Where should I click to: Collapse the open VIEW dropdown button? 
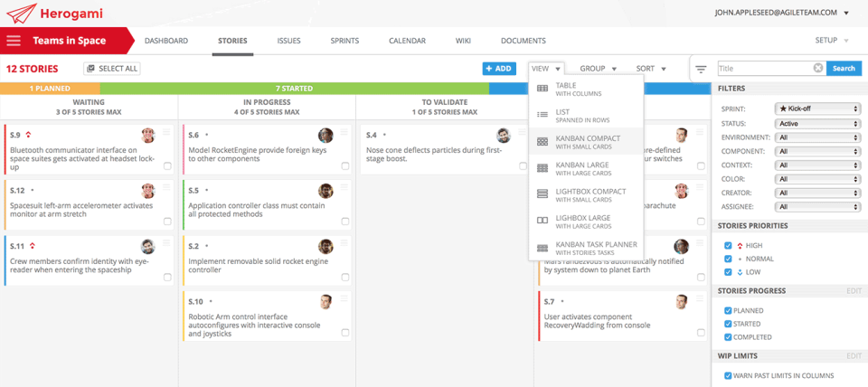tap(546, 69)
